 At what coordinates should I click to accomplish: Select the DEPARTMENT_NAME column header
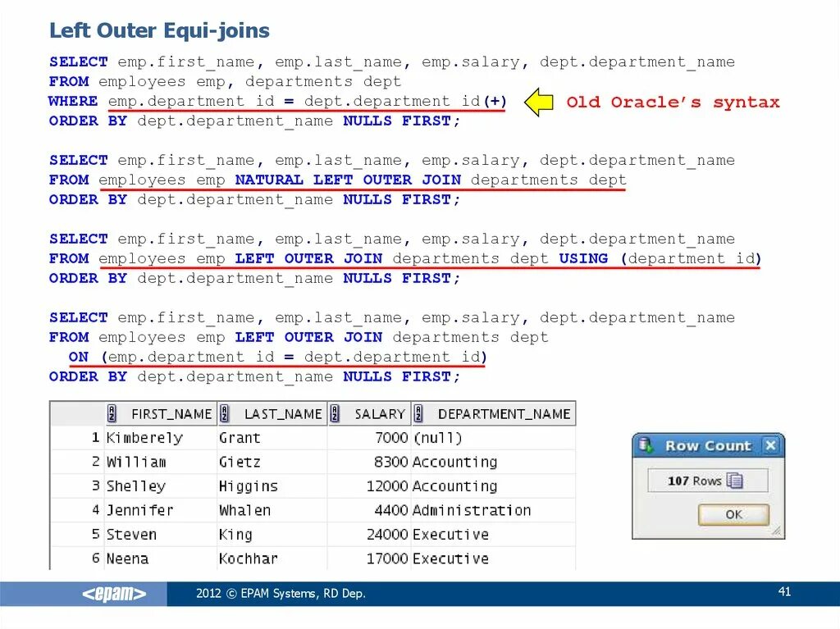[493, 413]
